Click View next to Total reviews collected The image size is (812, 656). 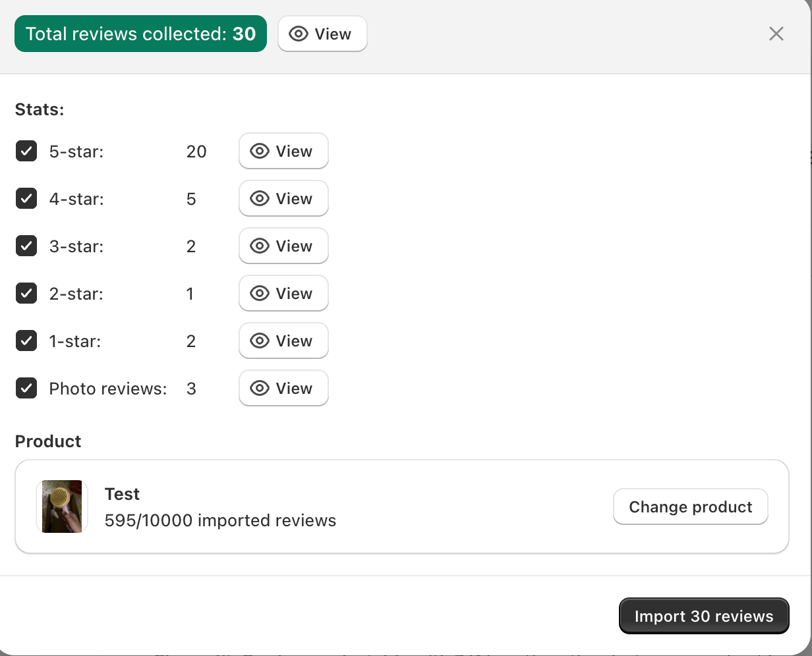click(x=322, y=34)
